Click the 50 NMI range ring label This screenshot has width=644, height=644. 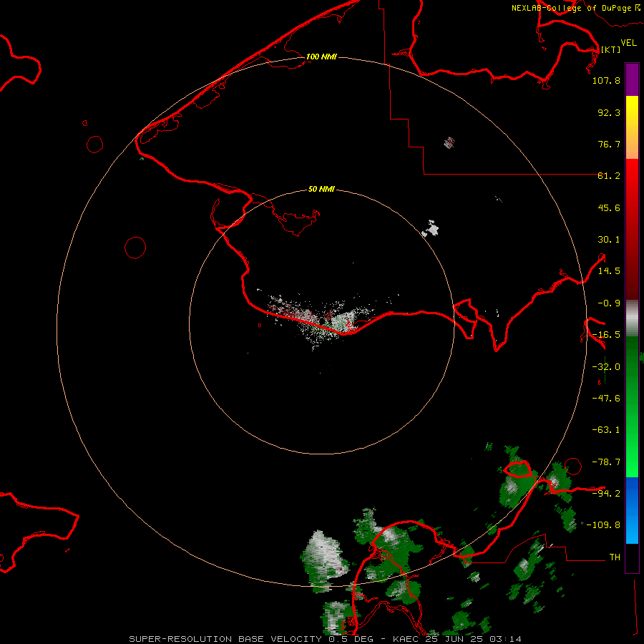pos(321,189)
